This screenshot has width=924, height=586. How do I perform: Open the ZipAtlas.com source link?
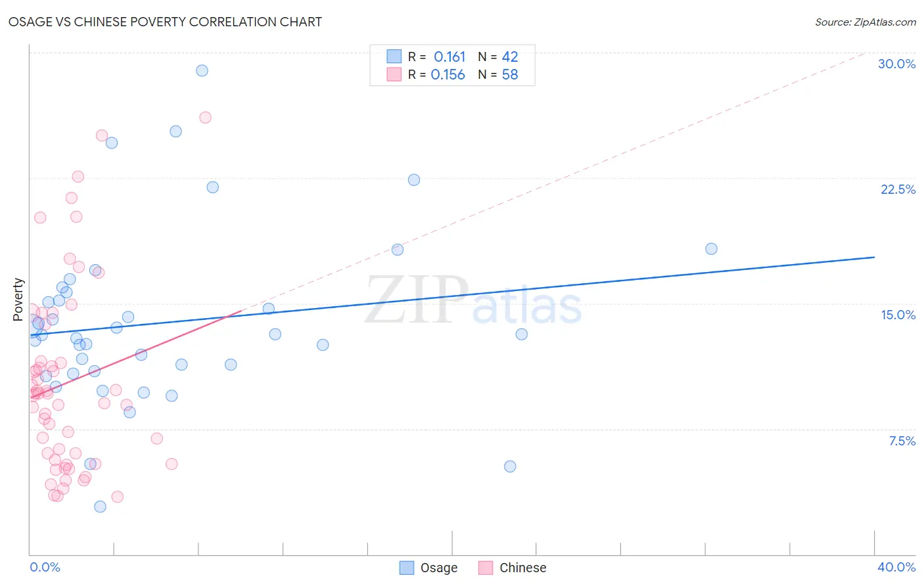pyautogui.click(x=866, y=22)
